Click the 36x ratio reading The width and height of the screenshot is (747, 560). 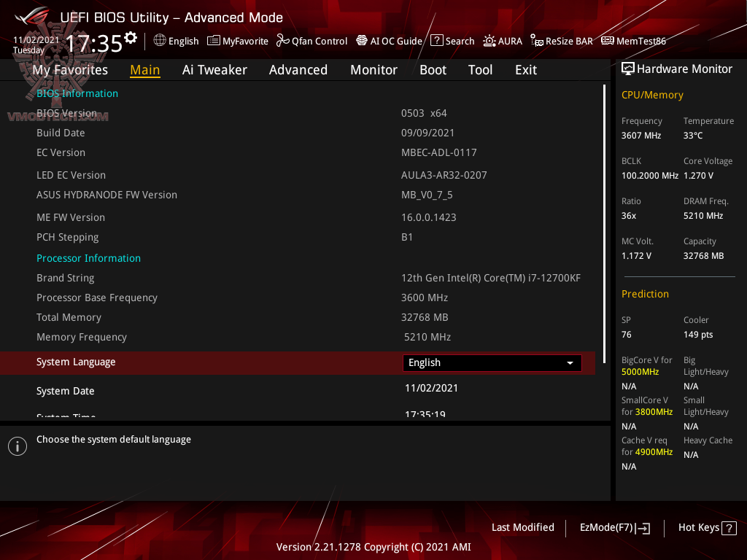point(629,216)
